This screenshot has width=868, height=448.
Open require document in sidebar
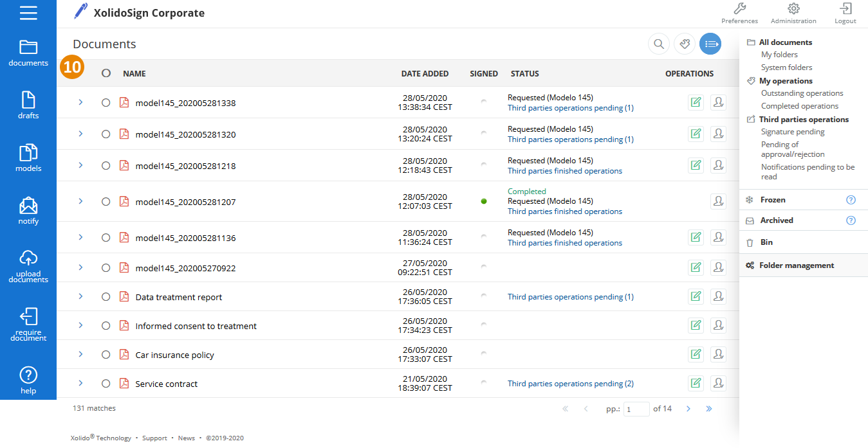tap(28, 325)
